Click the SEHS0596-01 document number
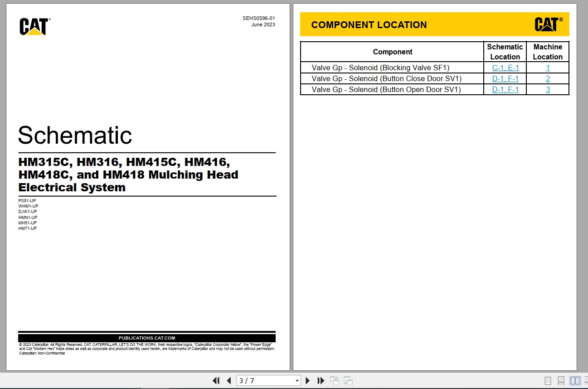 [258, 19]
